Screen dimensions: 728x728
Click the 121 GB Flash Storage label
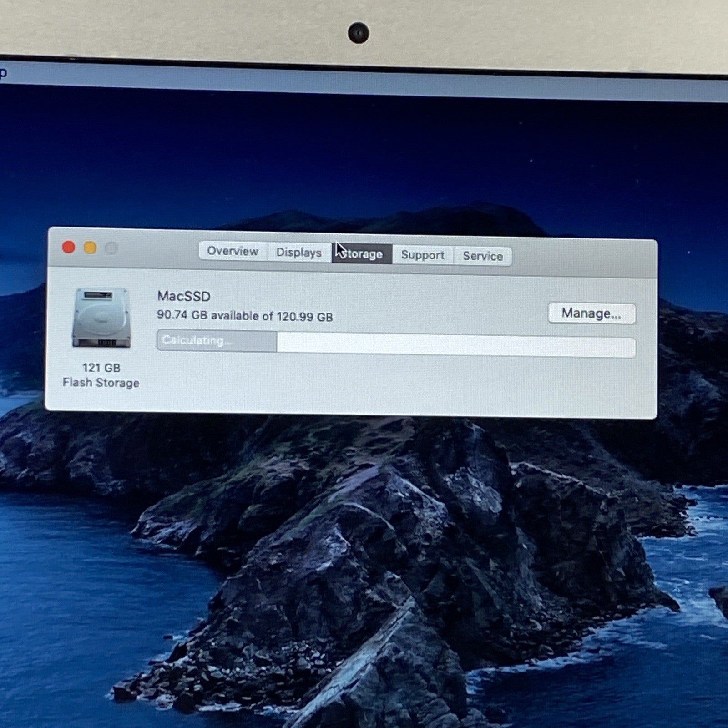tap(101, 375)
